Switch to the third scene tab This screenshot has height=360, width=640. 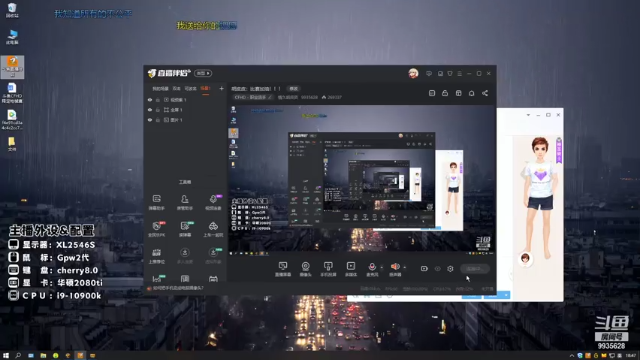pyautogui.click(x=191, y=89)
